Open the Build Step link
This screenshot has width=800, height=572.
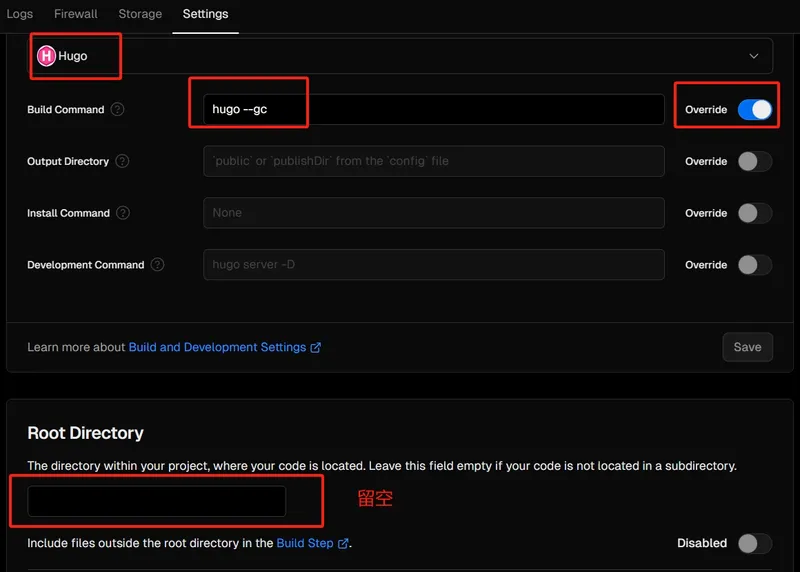click(305, 543)
